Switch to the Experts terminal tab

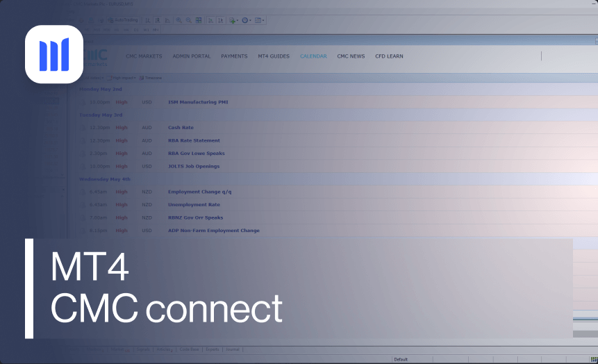(x=213, y=349)
